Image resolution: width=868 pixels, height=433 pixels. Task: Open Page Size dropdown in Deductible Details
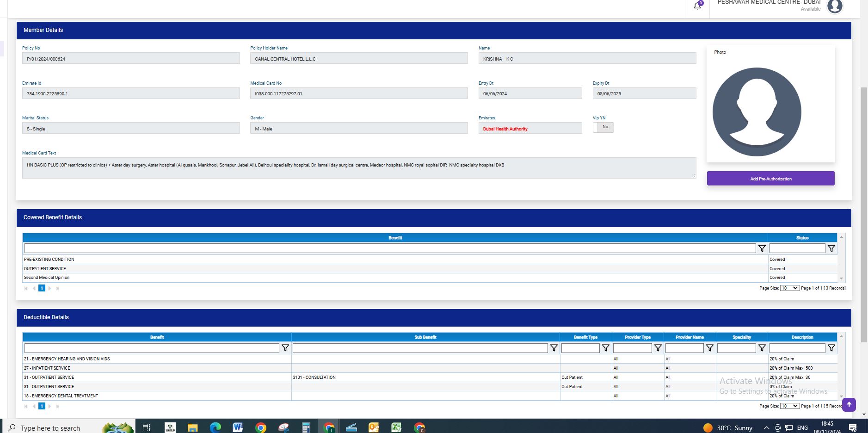click(x=789, y=406)
